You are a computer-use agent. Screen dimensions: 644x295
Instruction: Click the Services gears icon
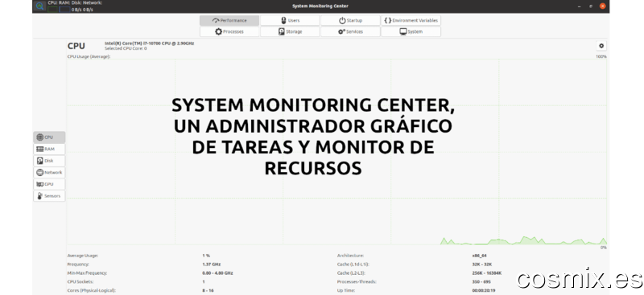pyautogui.click(x=341, y=31)
